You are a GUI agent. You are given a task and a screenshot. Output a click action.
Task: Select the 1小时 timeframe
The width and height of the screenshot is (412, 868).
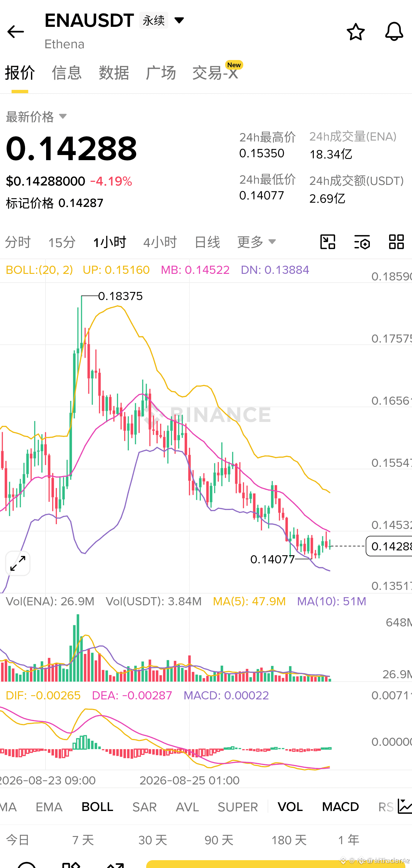(110, 242)
